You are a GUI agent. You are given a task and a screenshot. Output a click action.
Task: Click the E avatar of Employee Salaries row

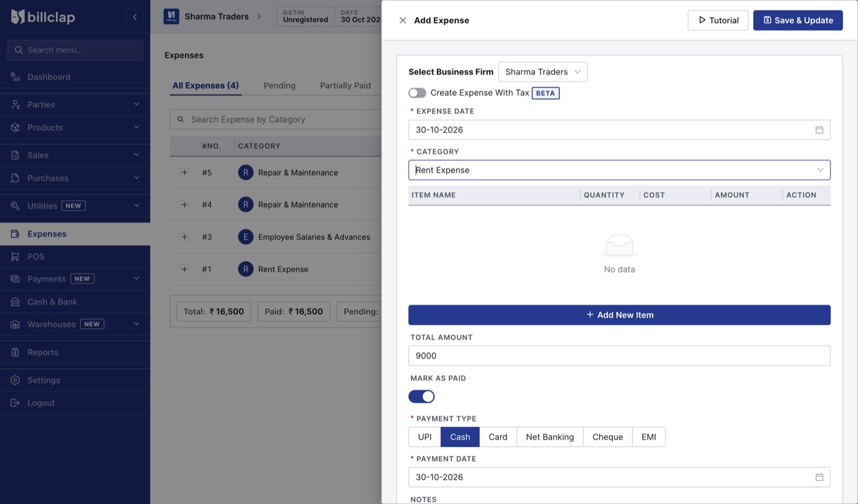pos(246,237)
